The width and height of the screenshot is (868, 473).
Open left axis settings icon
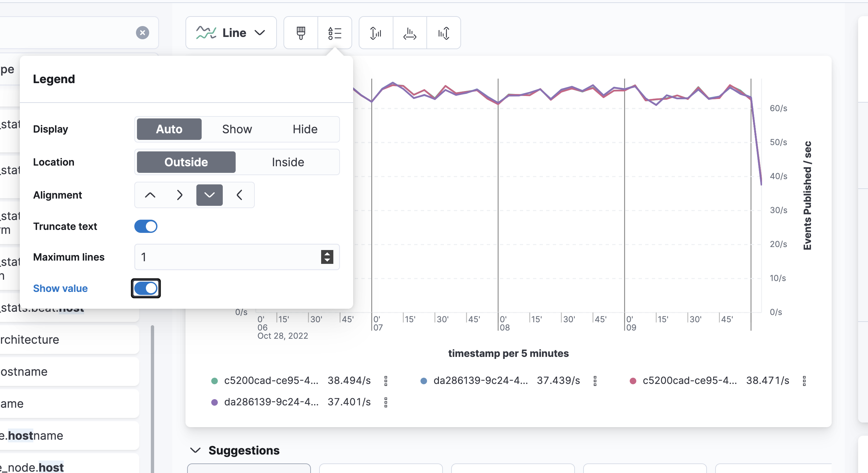[x=376, y=33]
